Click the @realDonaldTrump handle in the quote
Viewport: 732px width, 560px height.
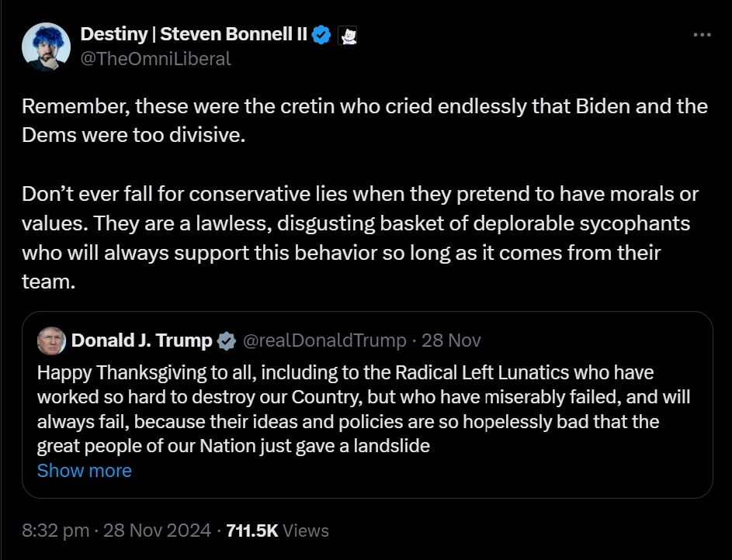[x=324, y=340]
